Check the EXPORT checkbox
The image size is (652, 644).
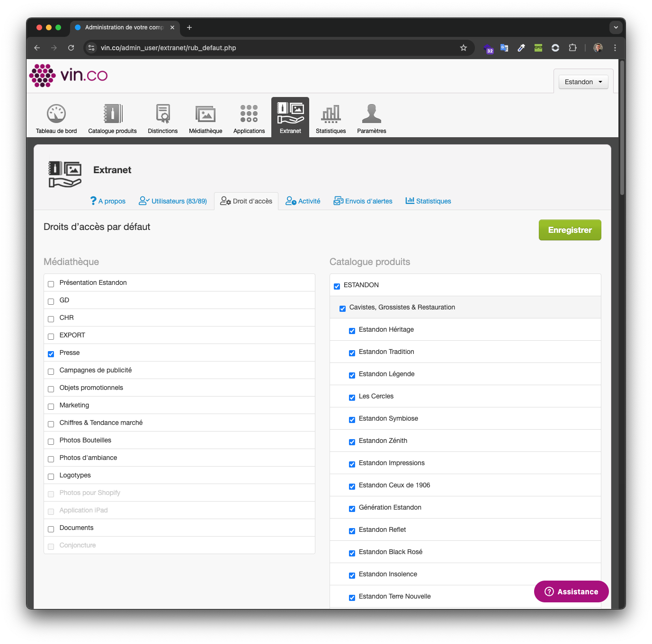click(51, 336)
